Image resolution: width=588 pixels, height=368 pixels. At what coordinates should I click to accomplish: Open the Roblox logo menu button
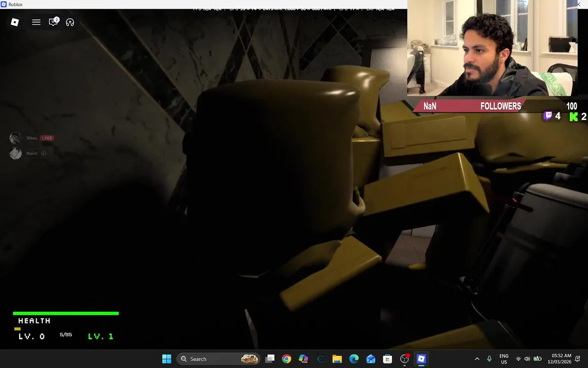tap(15, 22)
